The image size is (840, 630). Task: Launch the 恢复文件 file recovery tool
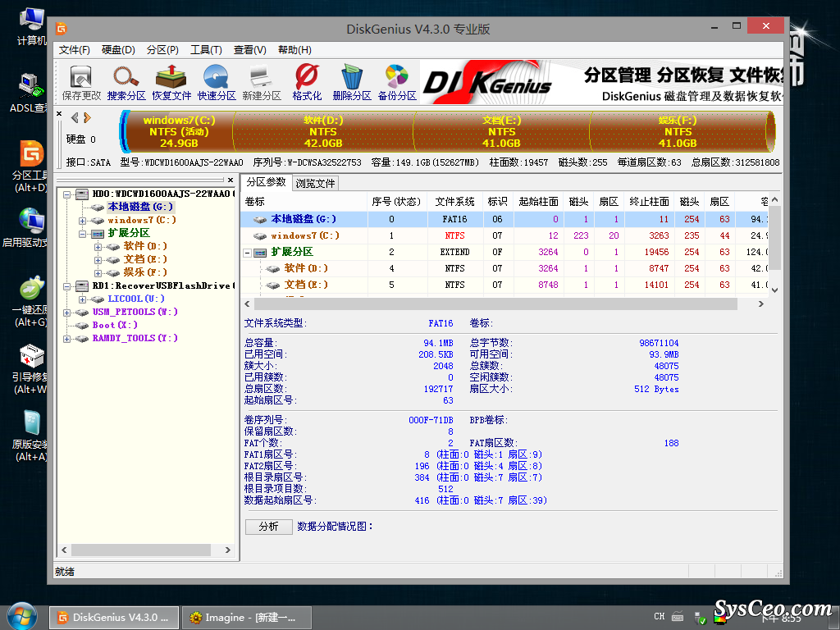click(x=171, y=83)
